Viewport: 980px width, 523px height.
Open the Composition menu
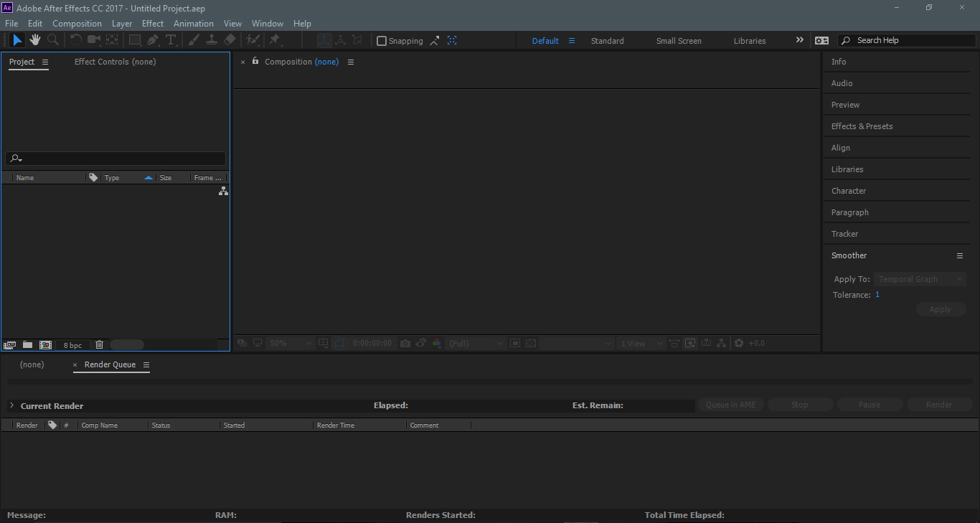pyautogui.click(x=77, y=23)
